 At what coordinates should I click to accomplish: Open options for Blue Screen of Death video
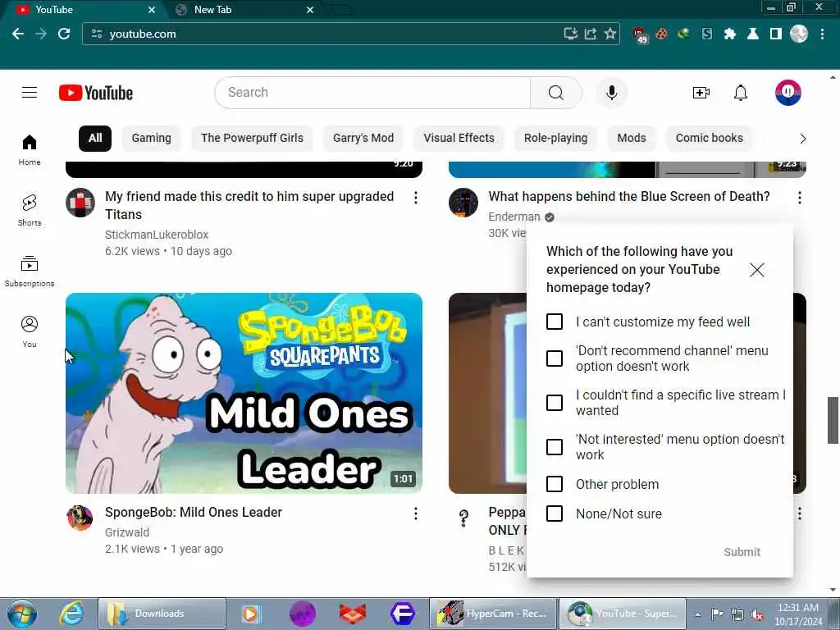click(x=799, y=198)
